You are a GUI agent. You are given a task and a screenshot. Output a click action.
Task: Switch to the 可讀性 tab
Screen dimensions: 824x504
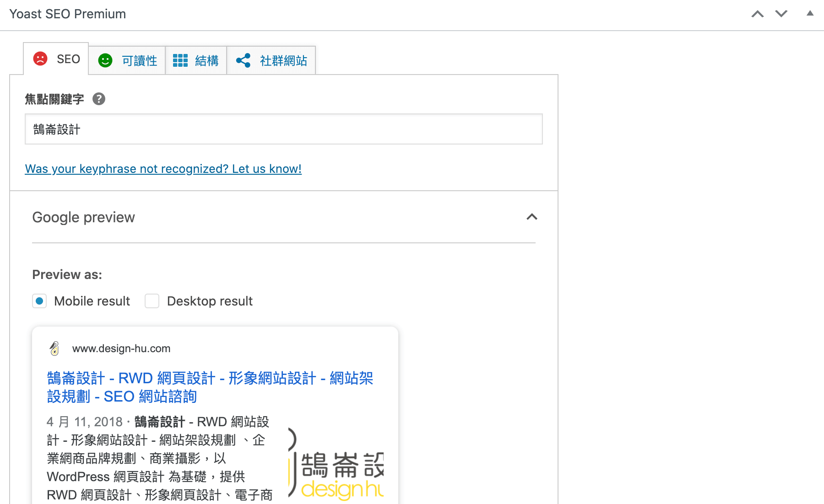tap(127, 60)
